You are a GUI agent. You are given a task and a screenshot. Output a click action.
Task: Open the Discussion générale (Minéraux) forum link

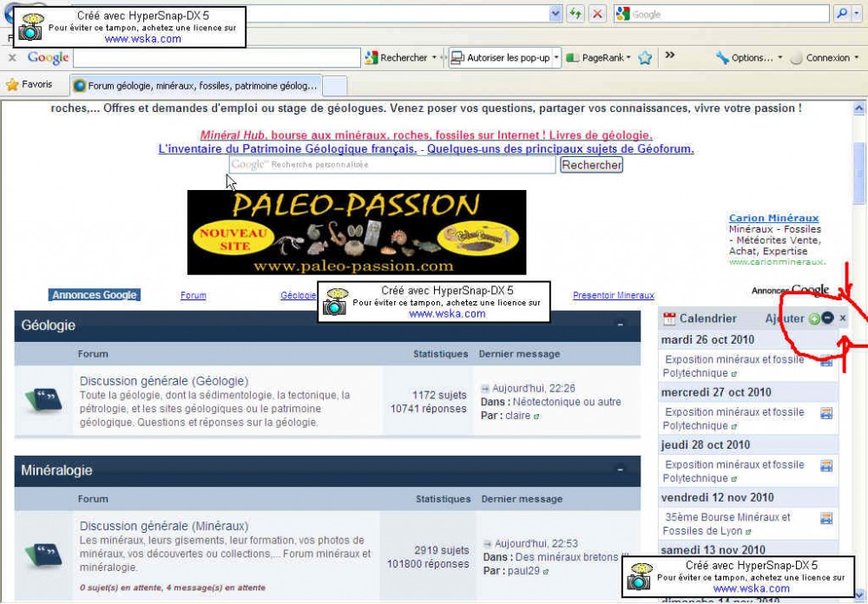tap(164, 526)
